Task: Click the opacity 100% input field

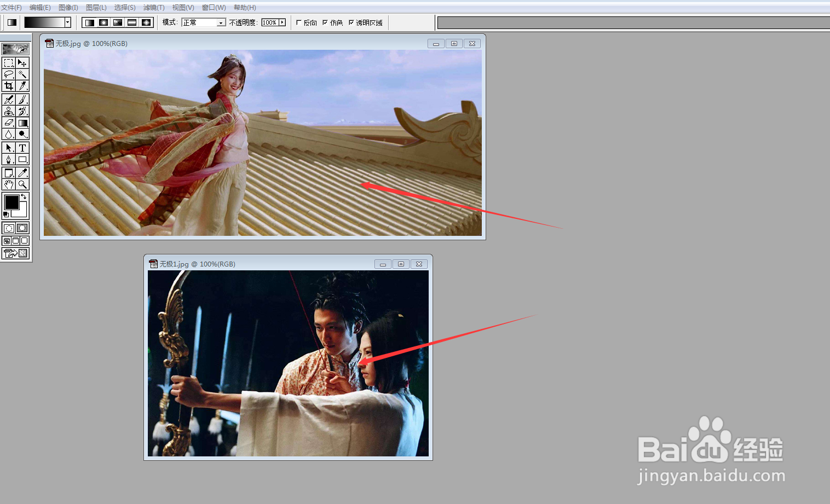Action: click(269, 22)
